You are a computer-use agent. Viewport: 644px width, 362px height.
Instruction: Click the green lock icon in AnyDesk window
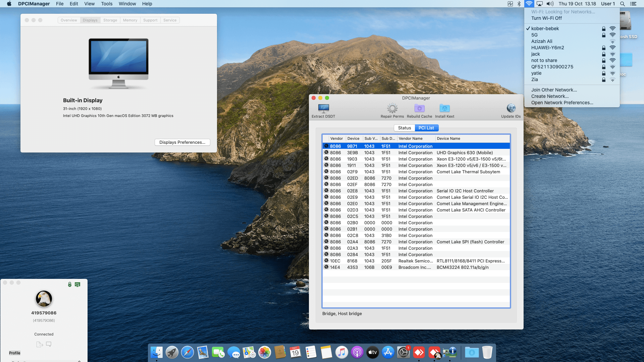pyautogui.click(x=70, y=284)
